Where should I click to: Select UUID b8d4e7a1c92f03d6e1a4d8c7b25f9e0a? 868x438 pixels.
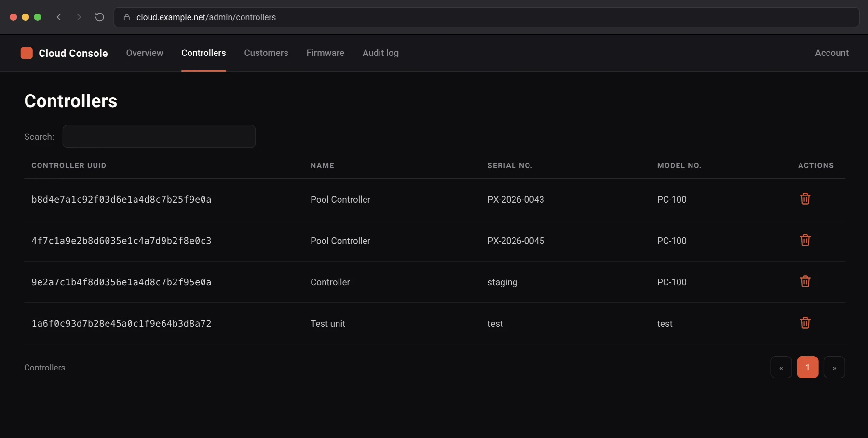(122, 200)
